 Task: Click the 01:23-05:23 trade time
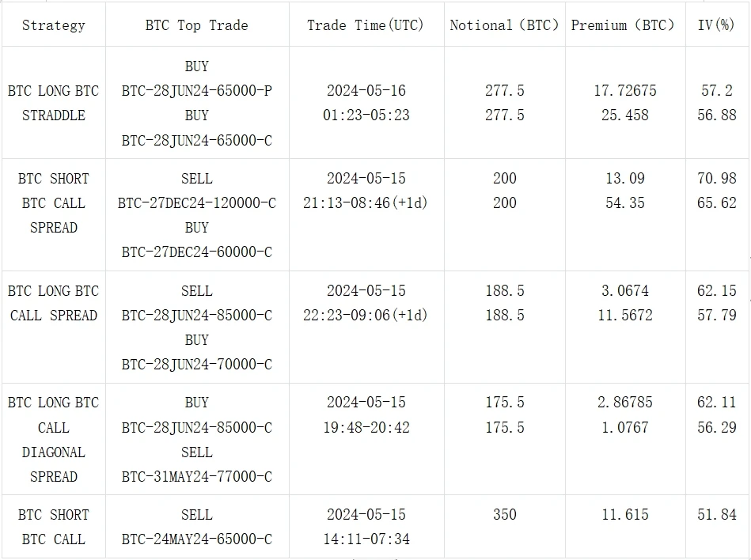tap(366, 115)
